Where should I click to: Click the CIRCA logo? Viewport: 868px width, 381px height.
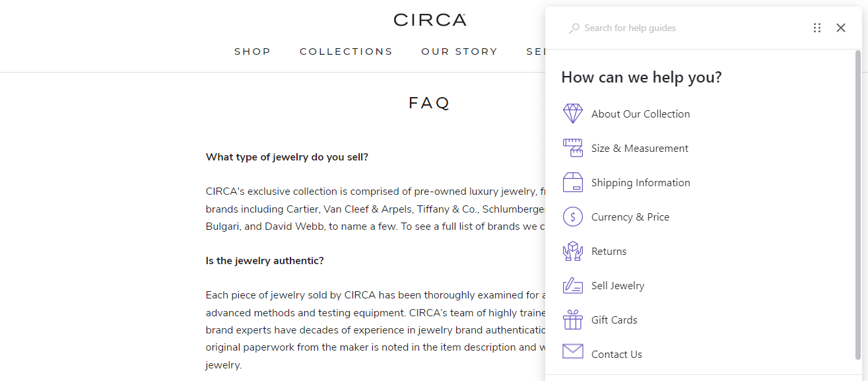[430, 20]
